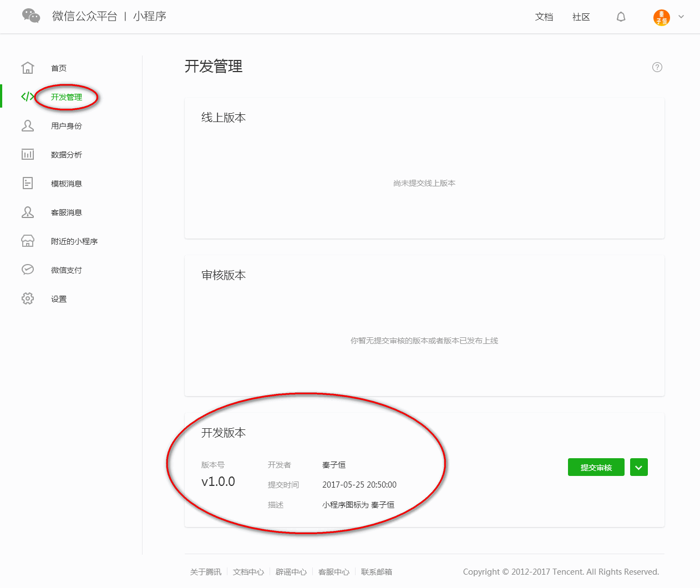Click the user identity person icon
The image size is (700, 588).
(28, 125)
